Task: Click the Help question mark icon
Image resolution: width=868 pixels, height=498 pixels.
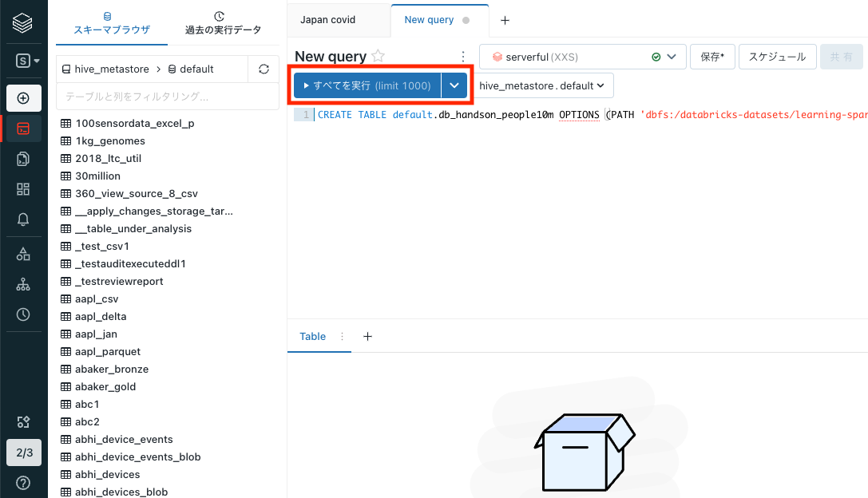Action: pyautogui.click(x=22, y=482)
